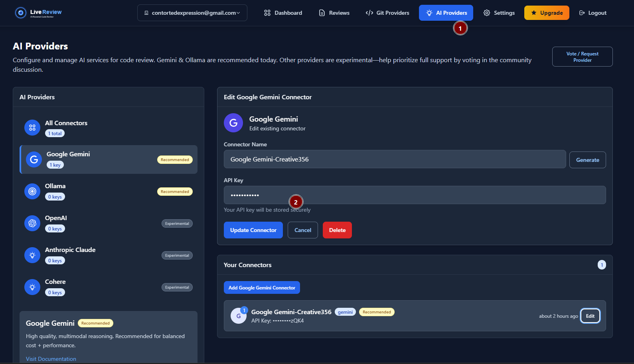Click the connector row's Recommended badge

(377, 312)
